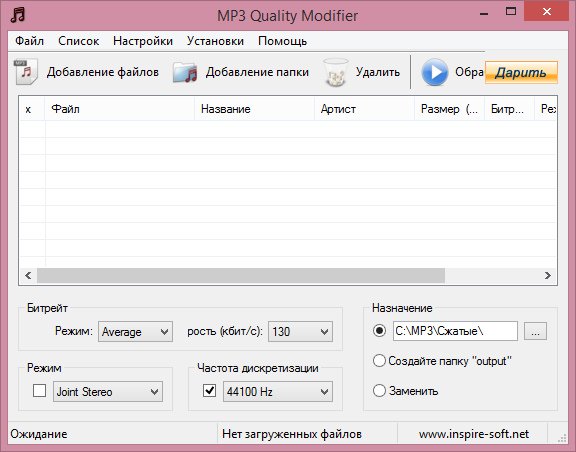Open the Настройки menu
Image resolution: width=576 pixels, height=452 pixels.
[x=143, y=41]
